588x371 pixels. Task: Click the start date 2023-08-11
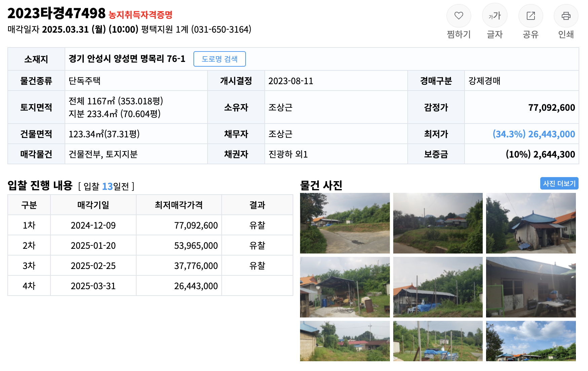(x=291, y=81)
